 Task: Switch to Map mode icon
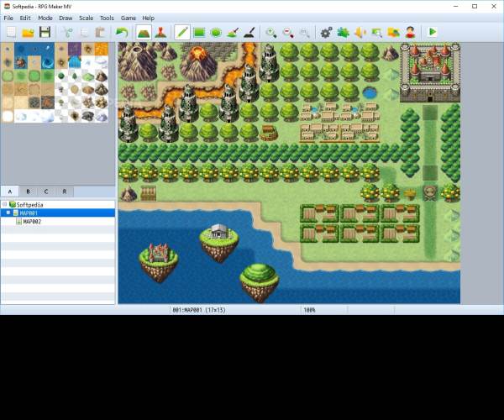pyautogui.click(x=144, y=32)
